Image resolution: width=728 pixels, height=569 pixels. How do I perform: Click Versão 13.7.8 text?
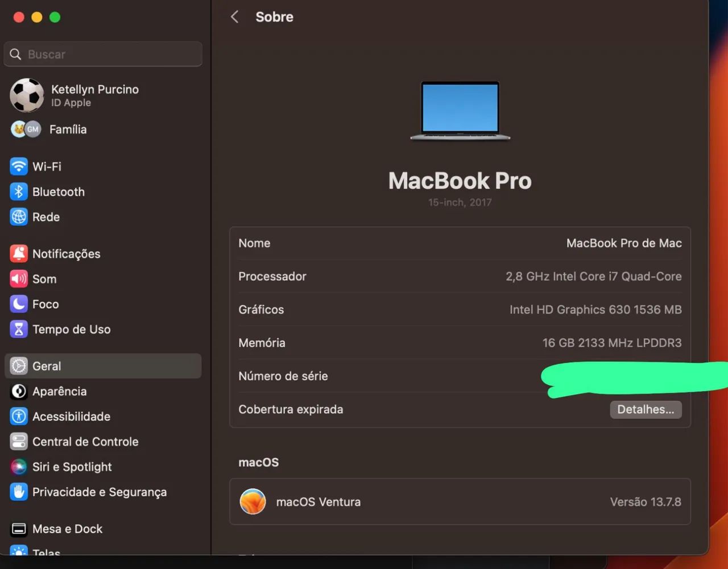click(646, 502)
